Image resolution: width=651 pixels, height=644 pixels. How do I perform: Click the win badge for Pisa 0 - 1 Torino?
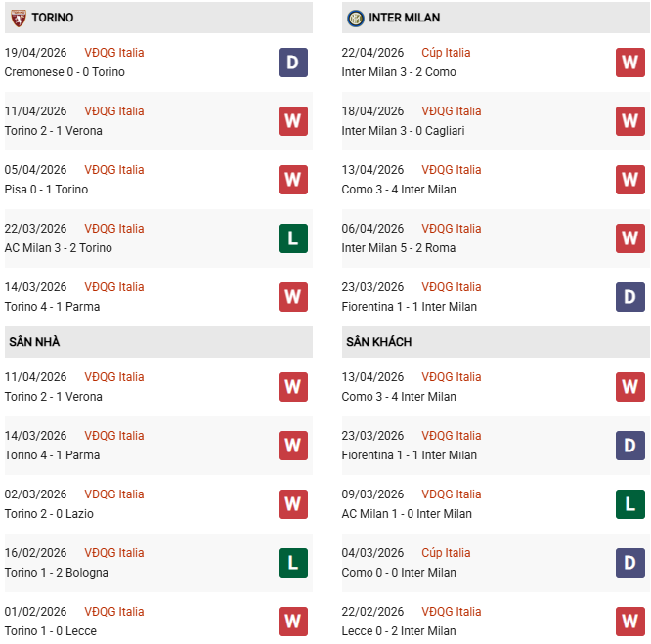click(x=293, y=180)
